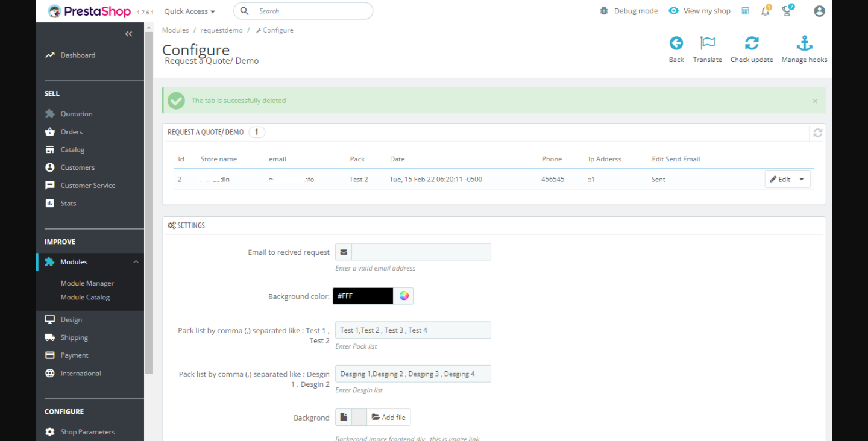Click the requestdemo breadcrumb link
Image resolution: width=868 pixels, height=441 pixels.
tap(221, 30)
